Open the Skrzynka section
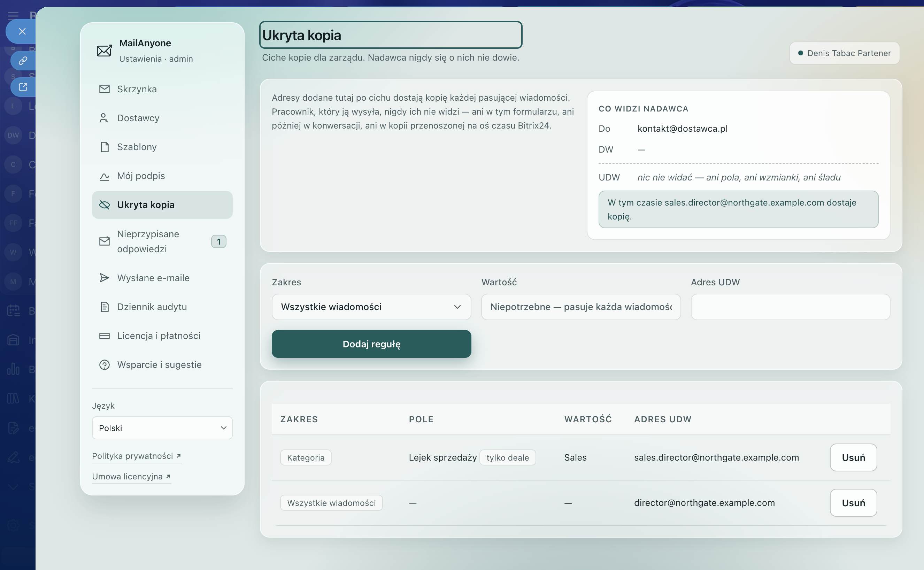The image size is (924, 570). pos(162,89)
